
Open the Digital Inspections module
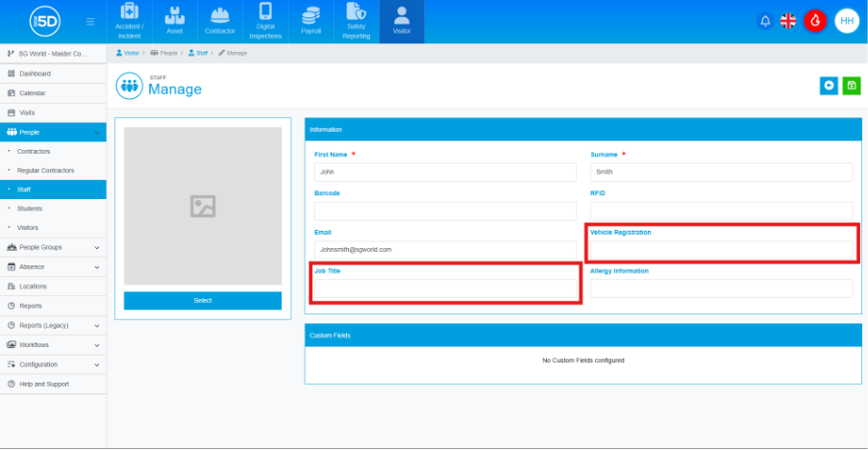click(265, 21)
